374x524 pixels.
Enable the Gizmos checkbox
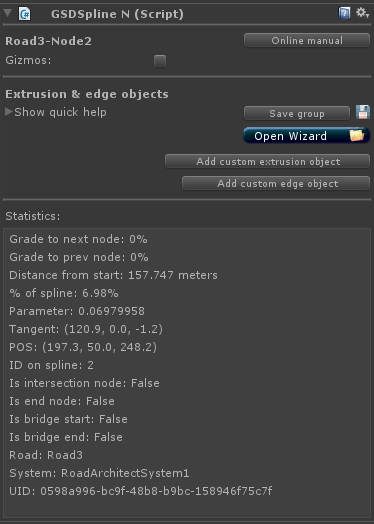pos(160,61)
